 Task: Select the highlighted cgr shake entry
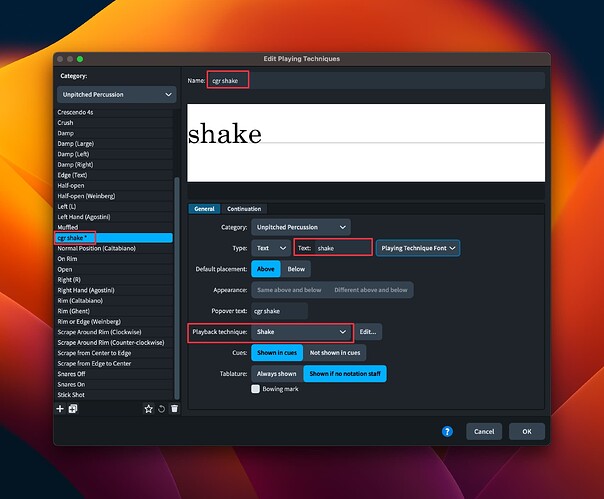click(114, 238)
